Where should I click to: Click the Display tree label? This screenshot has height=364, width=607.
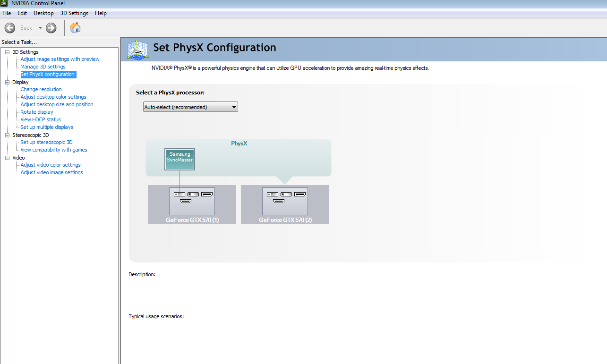[20, 82]
